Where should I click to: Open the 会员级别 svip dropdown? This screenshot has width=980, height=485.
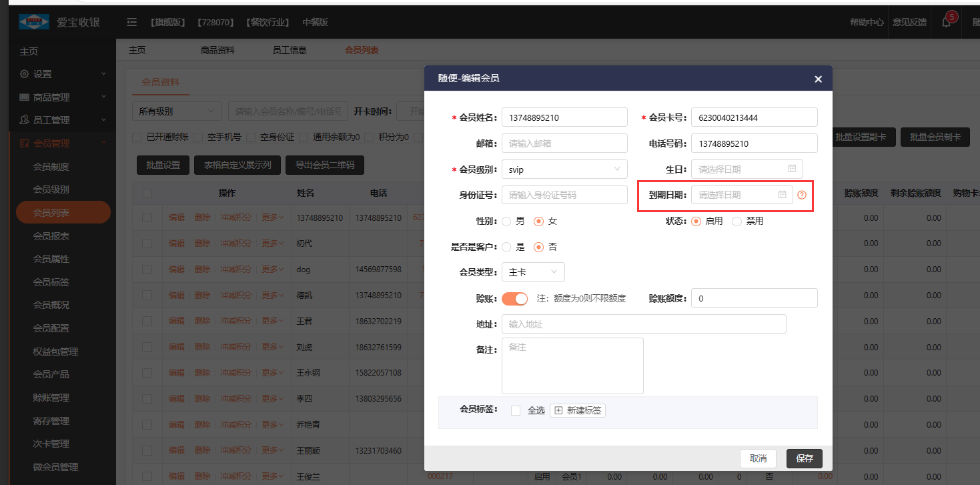point(564,169)
